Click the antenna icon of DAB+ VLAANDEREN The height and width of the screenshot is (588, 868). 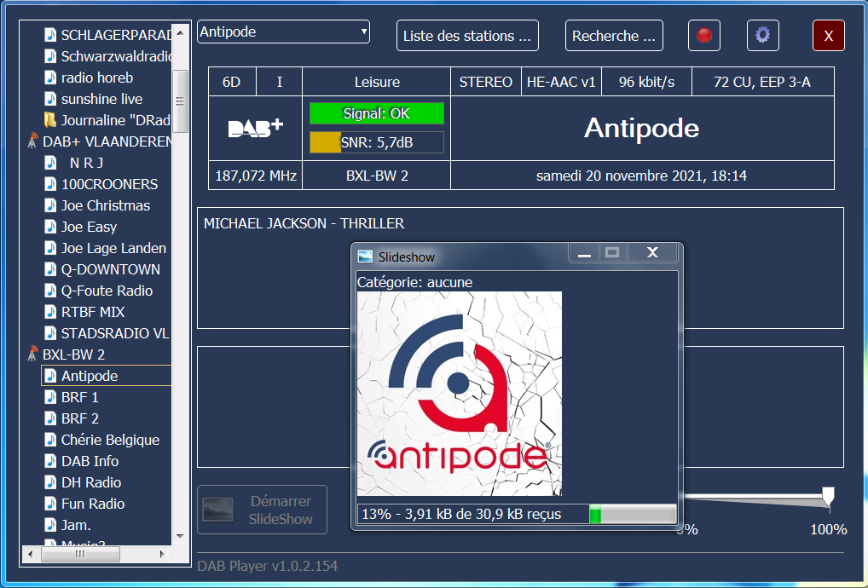pyautogui.click(x=32, y=141)
